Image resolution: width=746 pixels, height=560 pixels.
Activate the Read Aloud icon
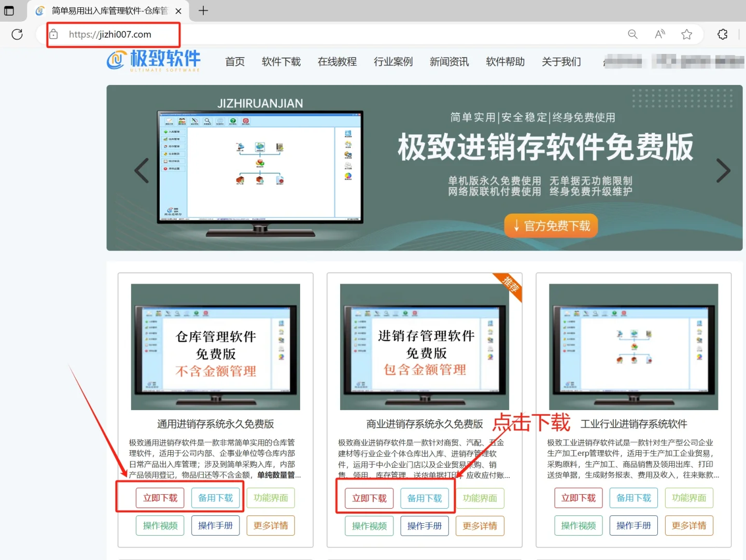(659, 34)
